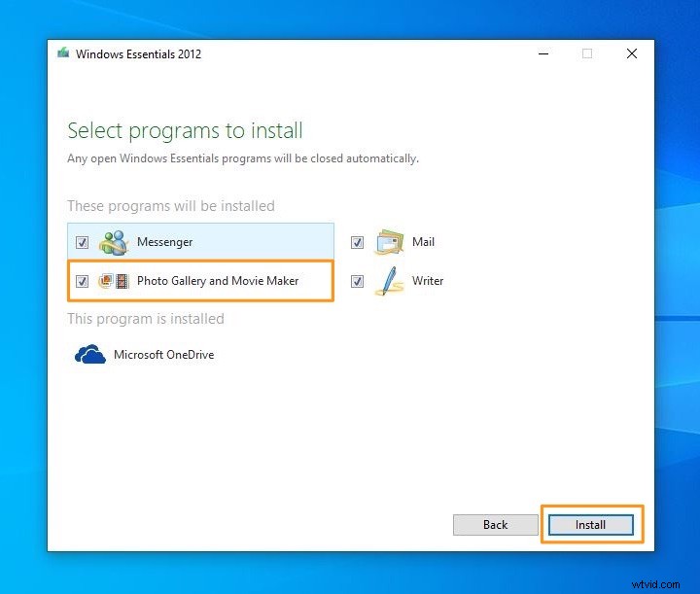Click the Writer pen icon
Screen dimensions: 700x594
click(x=389, y=281)
